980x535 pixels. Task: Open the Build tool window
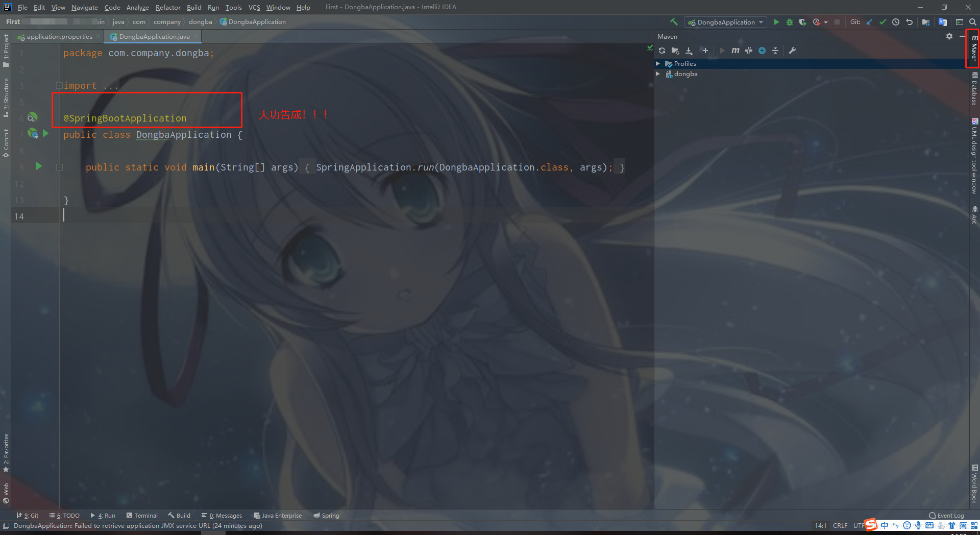pos(180,516)
